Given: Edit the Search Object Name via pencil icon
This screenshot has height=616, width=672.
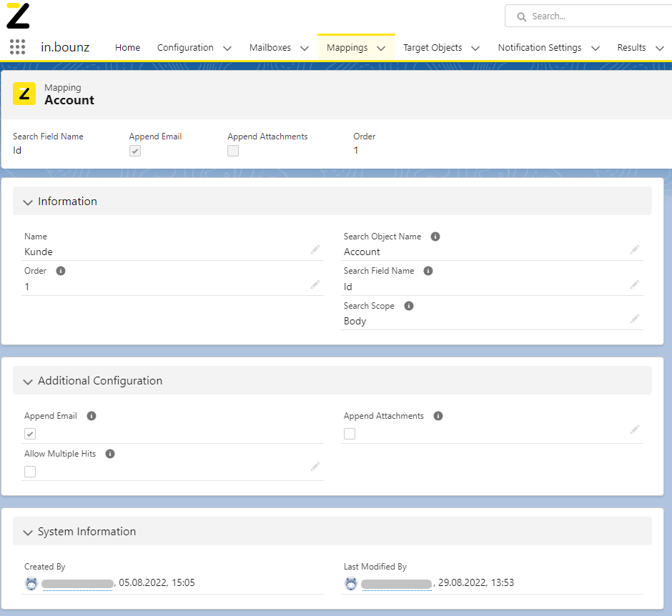Looking at the screenshot, I should pyautogui.click(x=634, y=249).
